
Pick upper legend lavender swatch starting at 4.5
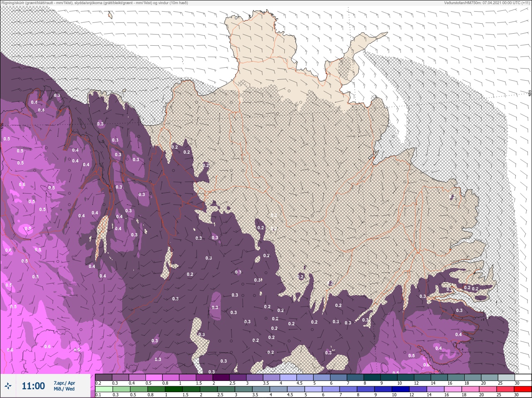pyautogui.click(x=305, y=377)
